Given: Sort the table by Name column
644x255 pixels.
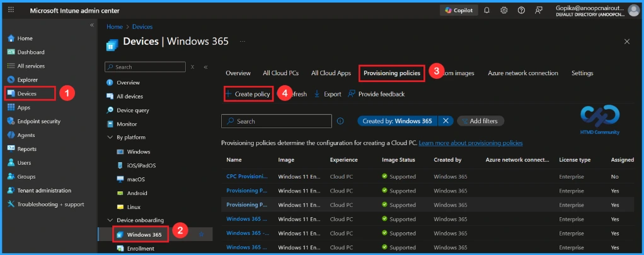Looking at the screenshot, I should (234, 160).
